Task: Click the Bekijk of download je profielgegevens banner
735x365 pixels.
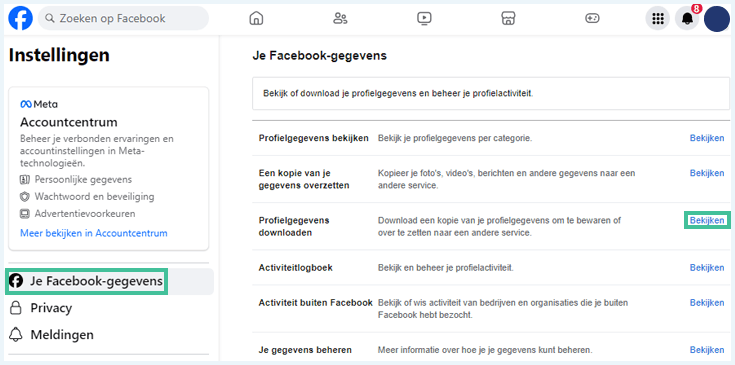Action: click(491, 93)
